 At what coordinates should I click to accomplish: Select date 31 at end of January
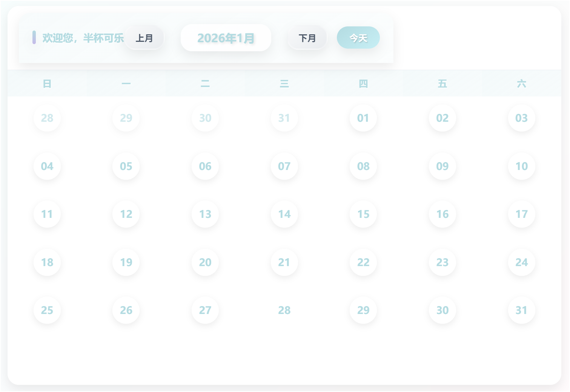click(x=521, y=310)
